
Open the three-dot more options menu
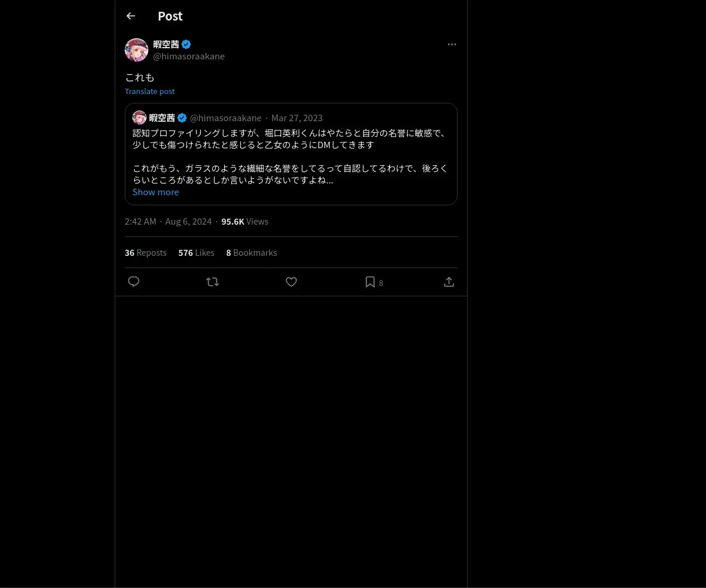click(x=452, y=44)
